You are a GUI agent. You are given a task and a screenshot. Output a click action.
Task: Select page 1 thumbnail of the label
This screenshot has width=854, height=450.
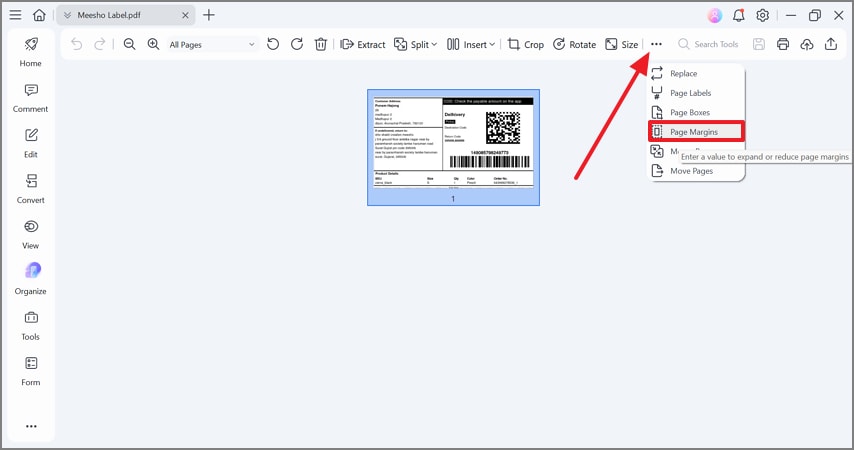click(x=453, y=148)
